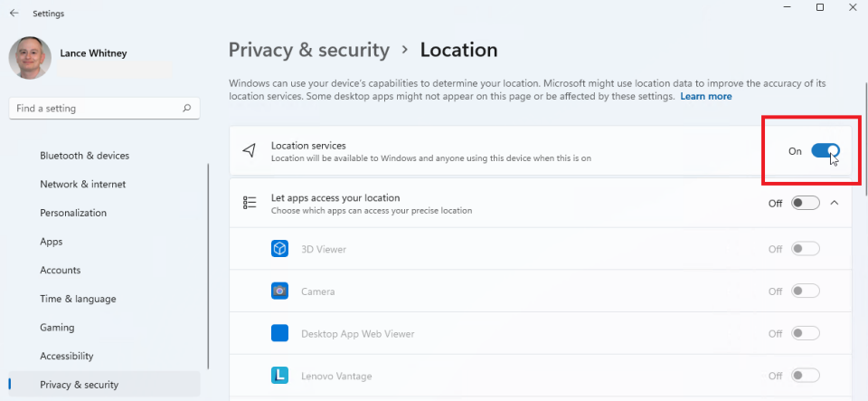This screenshot has width=868, height=401.
Task: Click the Desktop App Web Viewer icon
Action: tap(279, 333)
